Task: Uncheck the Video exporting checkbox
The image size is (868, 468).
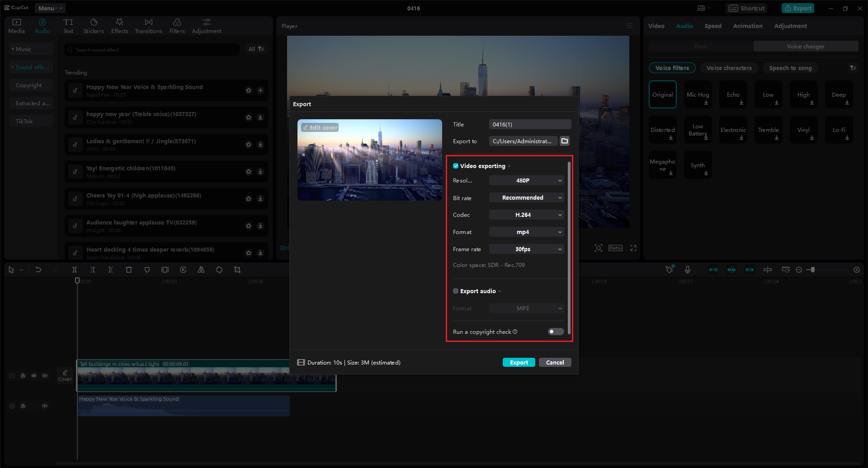Action: [x=456, y=166]
